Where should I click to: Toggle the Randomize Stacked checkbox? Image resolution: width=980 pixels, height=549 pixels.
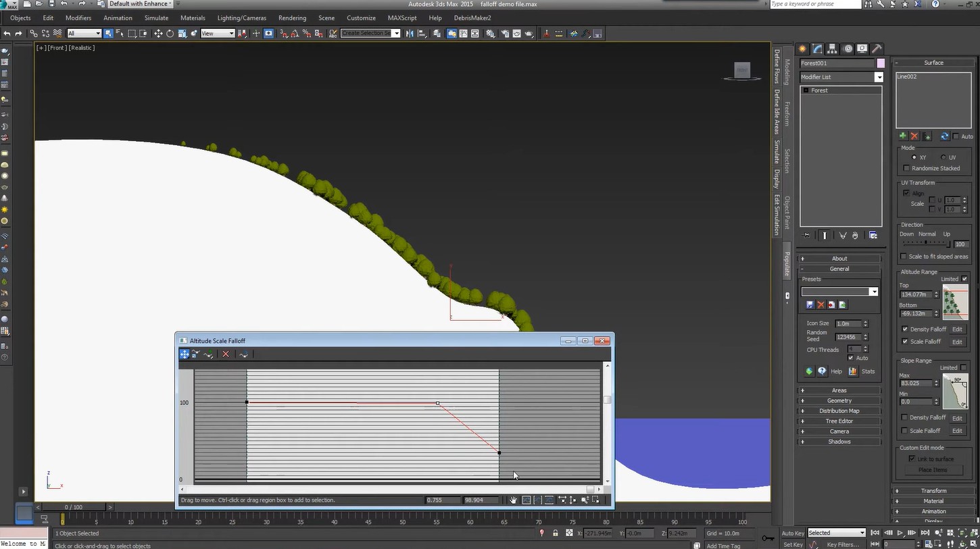[906, 168]
